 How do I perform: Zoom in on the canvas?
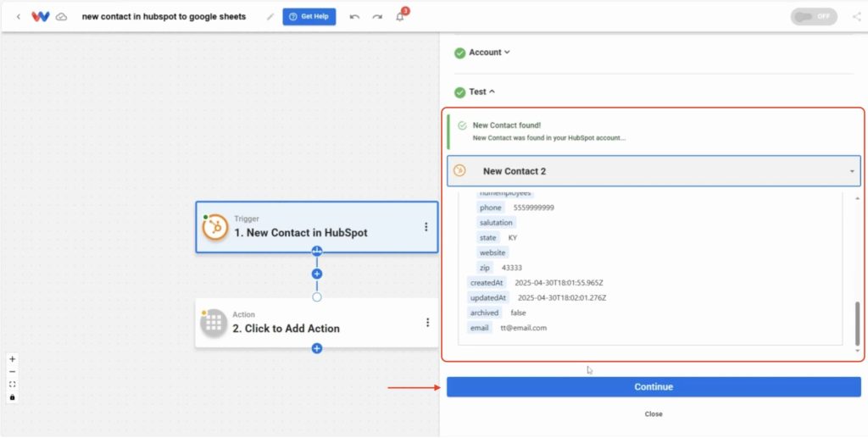12,359
